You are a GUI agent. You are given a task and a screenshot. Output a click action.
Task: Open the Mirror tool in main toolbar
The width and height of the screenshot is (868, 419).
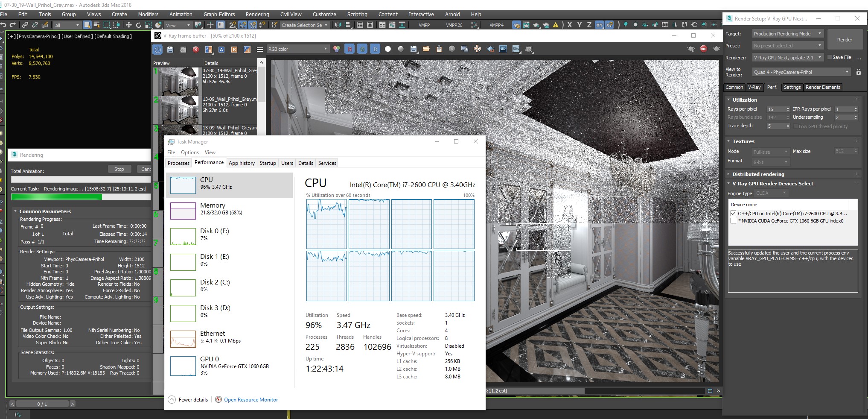[x=338, y=25]
